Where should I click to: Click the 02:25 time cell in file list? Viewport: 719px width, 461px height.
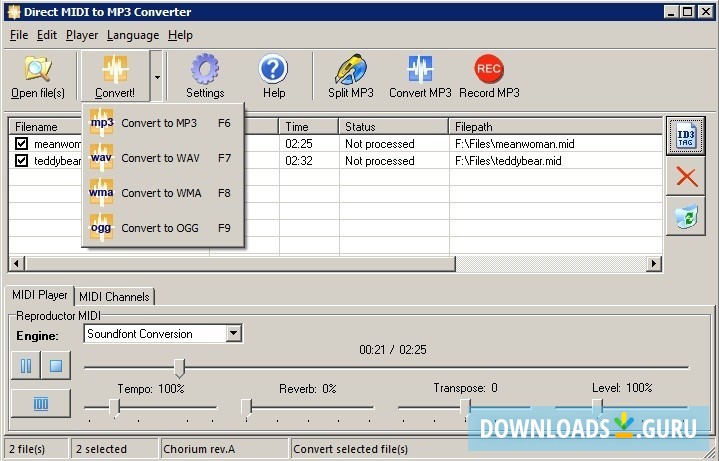pos(299,144)
